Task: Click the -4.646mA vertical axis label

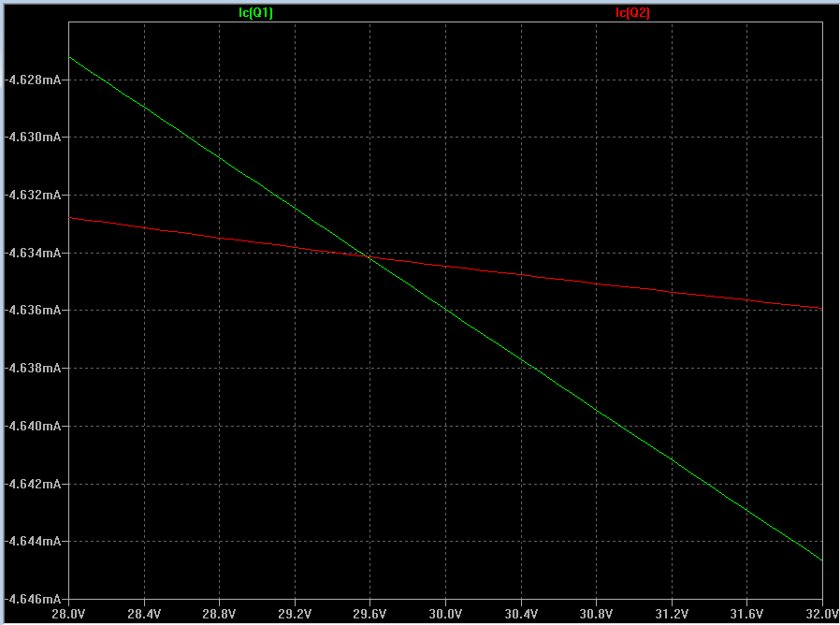Action: pyautogui.click(x=32, y=599)
